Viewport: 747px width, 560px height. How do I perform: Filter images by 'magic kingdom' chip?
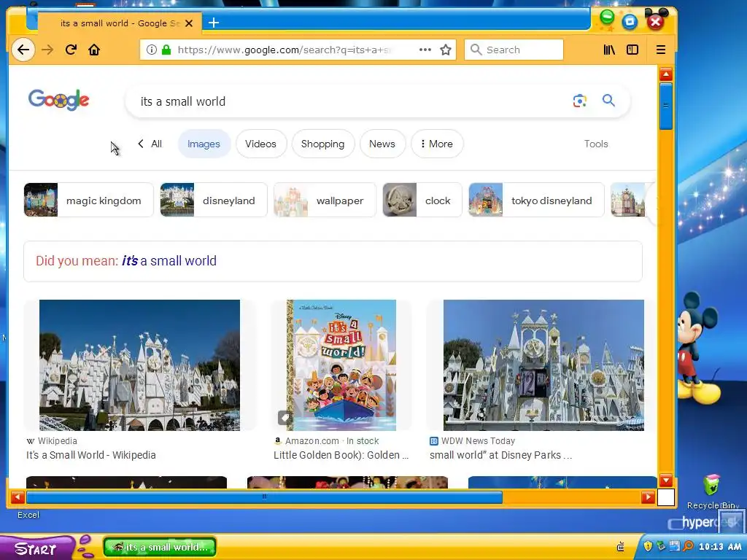click(x=88, y=200)
